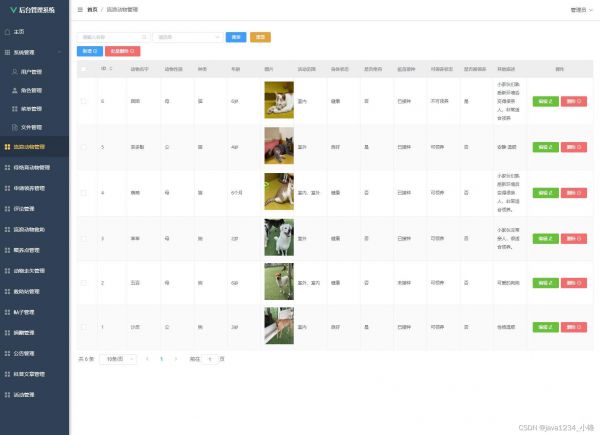
Task: Click the red delete button for ID 4
Action: point(574,193)
